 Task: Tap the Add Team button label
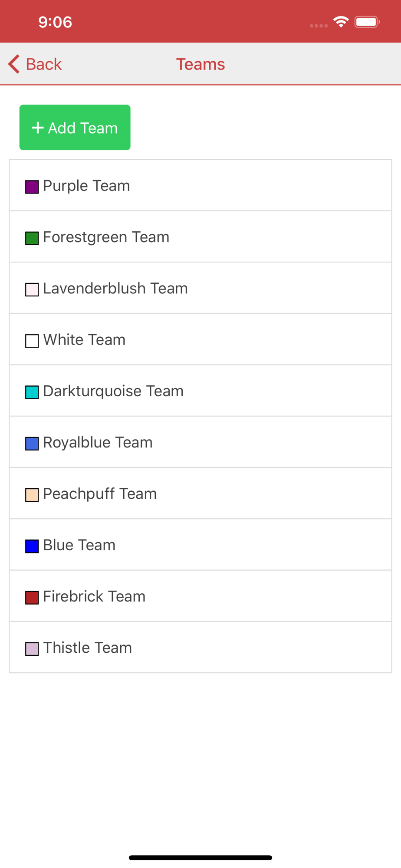[x=83, y=128]
